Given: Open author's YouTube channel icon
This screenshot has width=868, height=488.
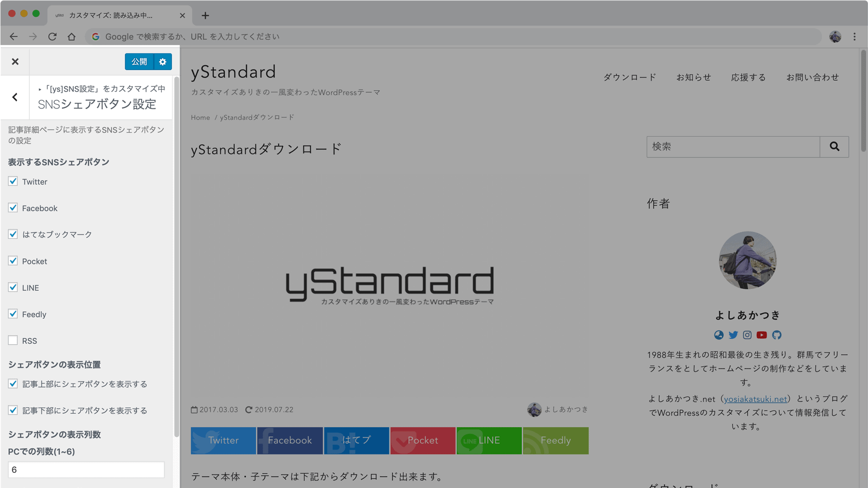Looking at the screenshot, I should (762, 335).
